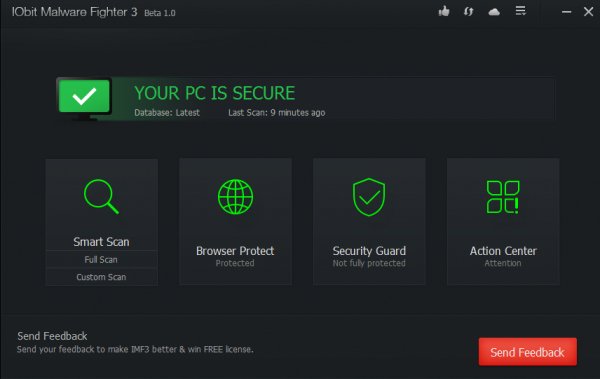Open Security Guard label
The width and height of the screenshot is (600, 379).
pyautogui.click(x=369, y=251)
